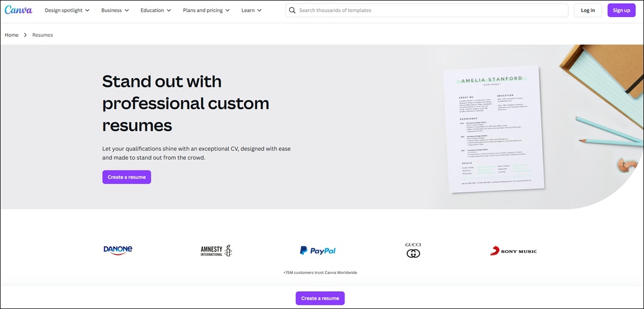Go to Home breadcrumb link
This screenshot has width=644, height=309.
click(12, 35)
